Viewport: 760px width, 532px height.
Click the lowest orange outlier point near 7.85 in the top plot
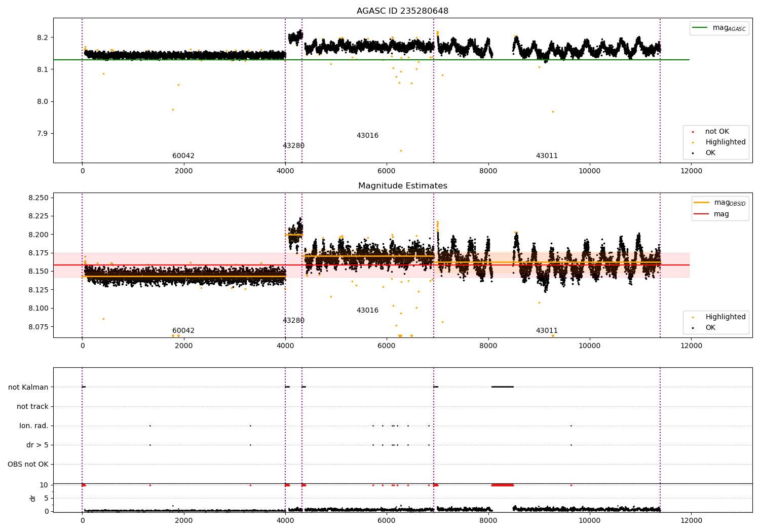[401, 150]
